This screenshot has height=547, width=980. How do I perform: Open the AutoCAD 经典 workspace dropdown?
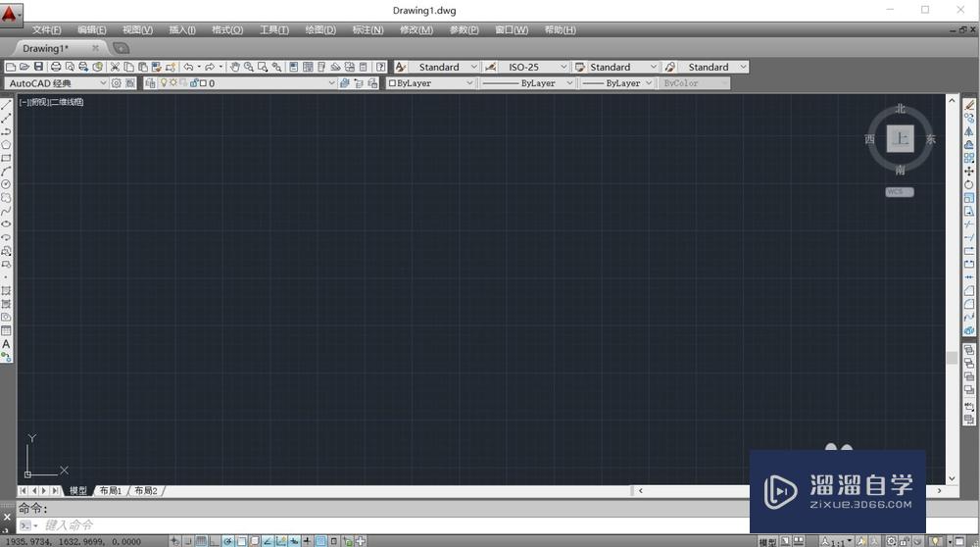point(103,82)
